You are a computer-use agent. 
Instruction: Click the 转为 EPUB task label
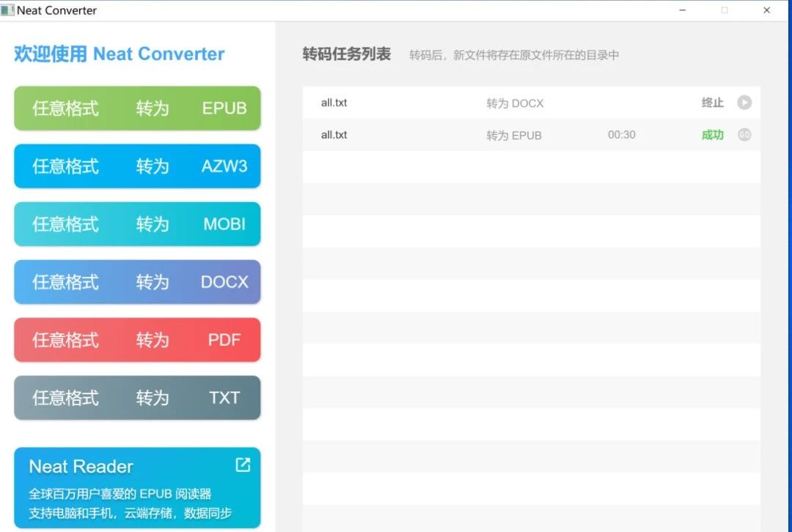pyautogui.click(x=513, y=136)
